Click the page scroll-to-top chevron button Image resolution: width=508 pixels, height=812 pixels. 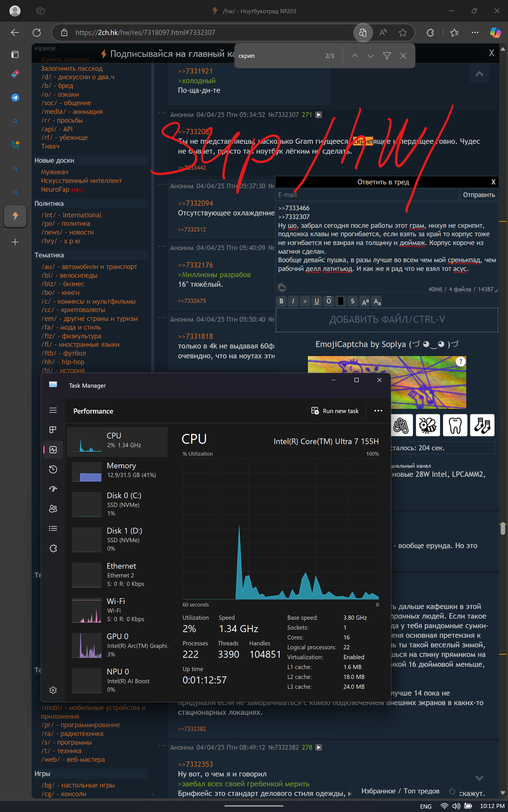(x=479, y=74)
